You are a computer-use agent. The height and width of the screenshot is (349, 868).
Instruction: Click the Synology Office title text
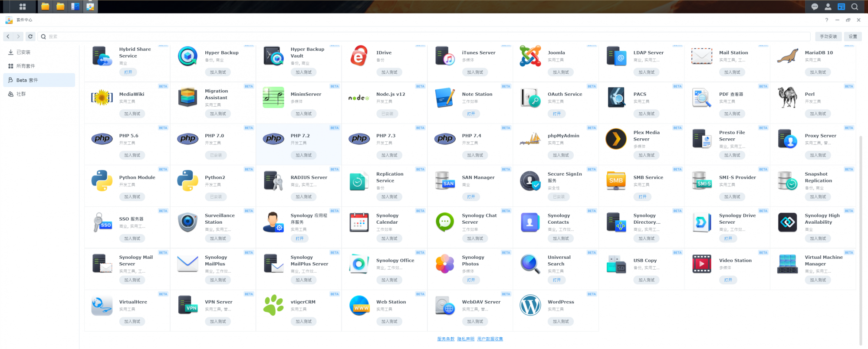click(395, 261)
